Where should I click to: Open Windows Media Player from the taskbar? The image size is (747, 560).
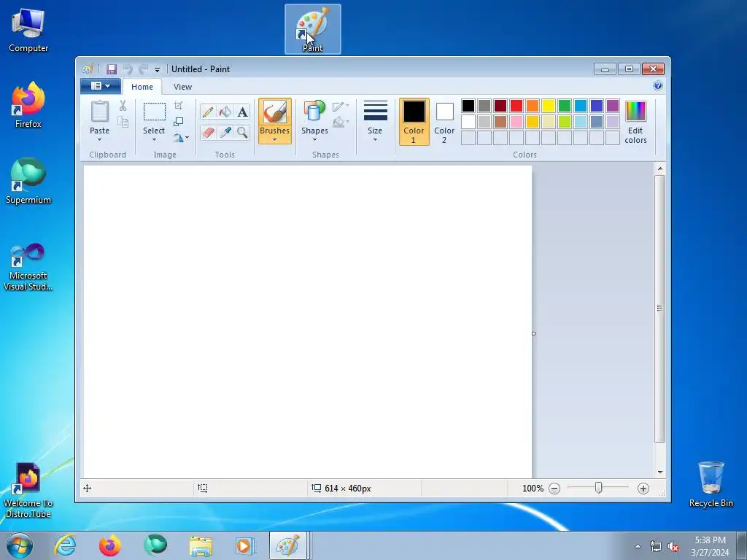pyautogui.click(x=245, y=545)
